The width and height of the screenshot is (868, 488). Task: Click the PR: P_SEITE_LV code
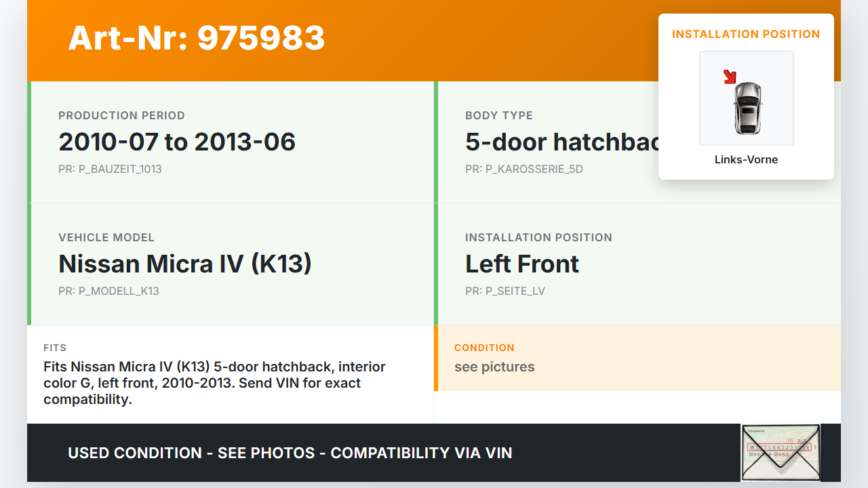(505, 291)
